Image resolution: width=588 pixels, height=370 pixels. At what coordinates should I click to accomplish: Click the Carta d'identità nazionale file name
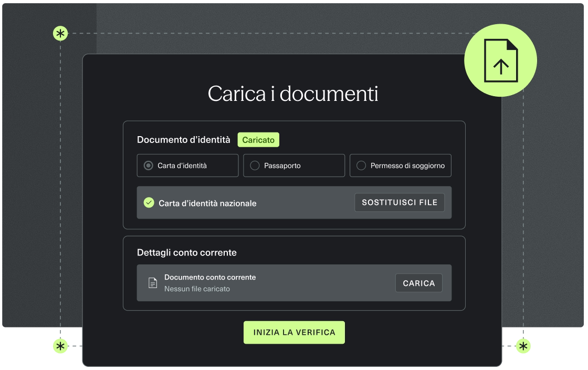click(x=207, y=203)
